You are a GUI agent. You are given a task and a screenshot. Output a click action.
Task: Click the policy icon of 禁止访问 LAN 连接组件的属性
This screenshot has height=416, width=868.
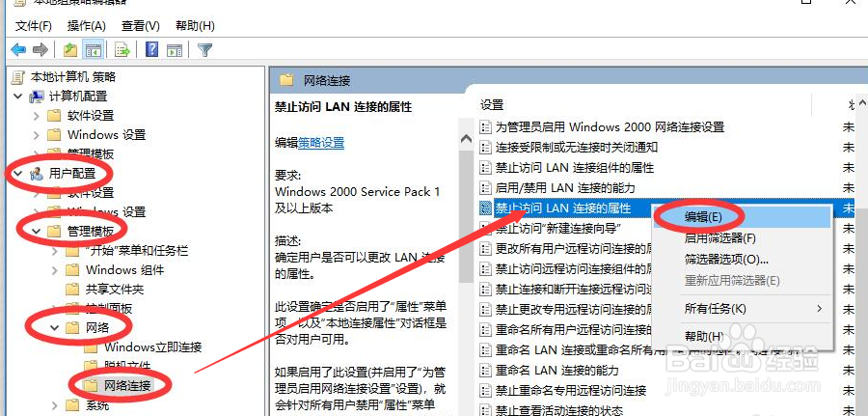[485, 167]
